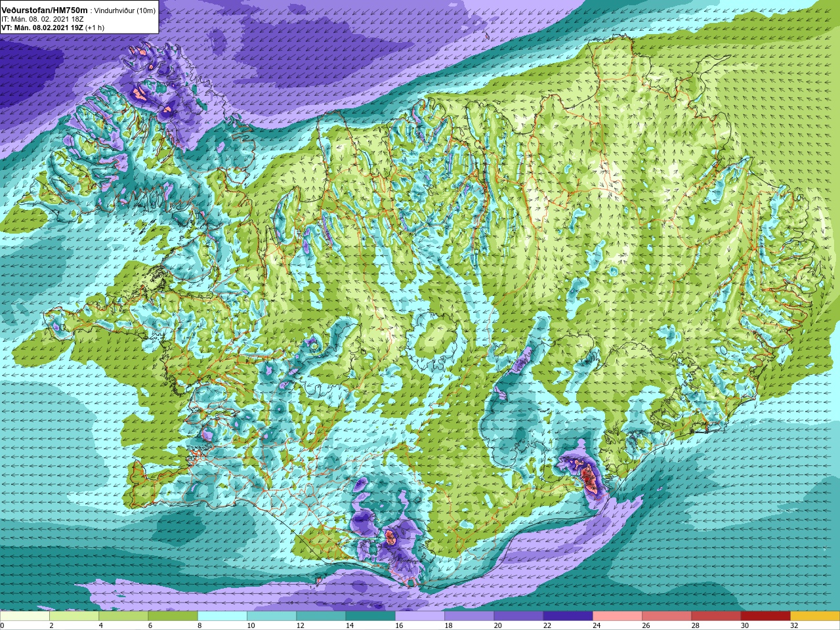This screenshot has width=840, height=630.
Task: Click the legend swatch between 26 and 28
Action: 667,616
